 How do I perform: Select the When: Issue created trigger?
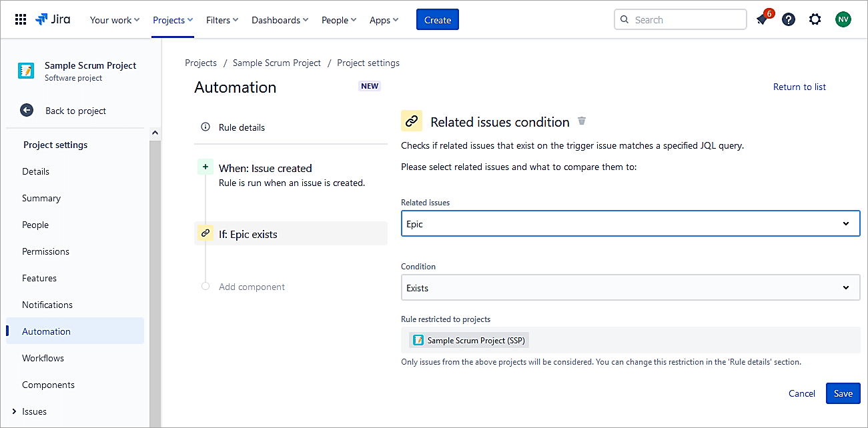tap(265, 169)
